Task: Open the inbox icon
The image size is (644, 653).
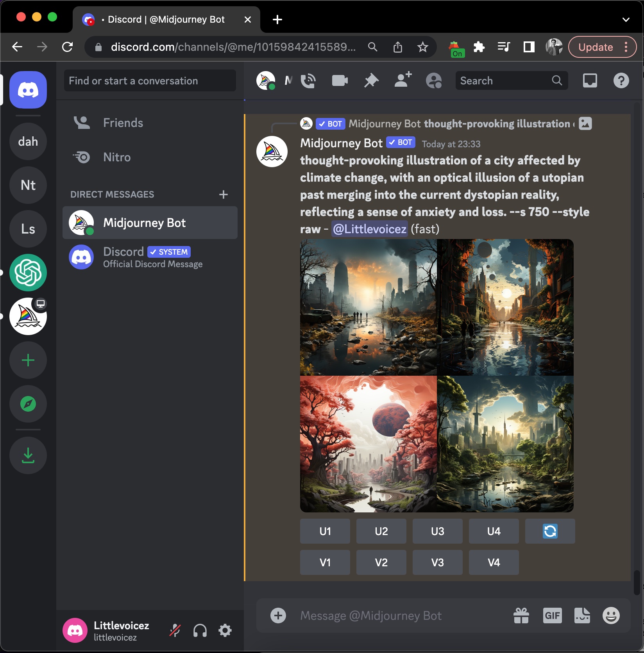Action: [590, 81]
